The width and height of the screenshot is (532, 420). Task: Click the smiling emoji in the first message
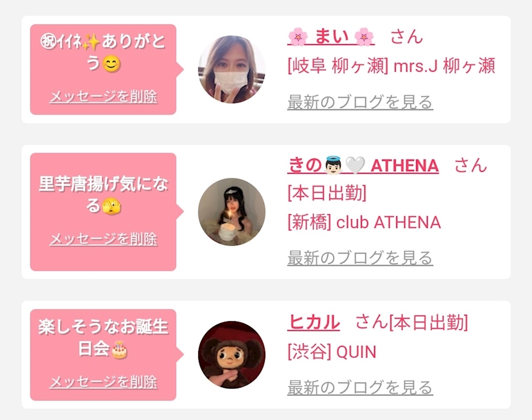pos(111,64)
